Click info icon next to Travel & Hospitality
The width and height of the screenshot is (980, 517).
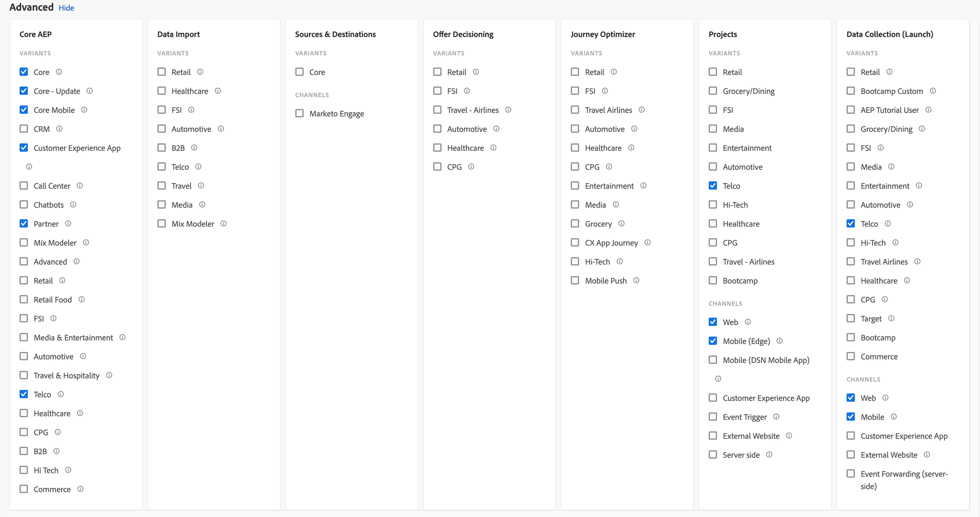point(109,375)
